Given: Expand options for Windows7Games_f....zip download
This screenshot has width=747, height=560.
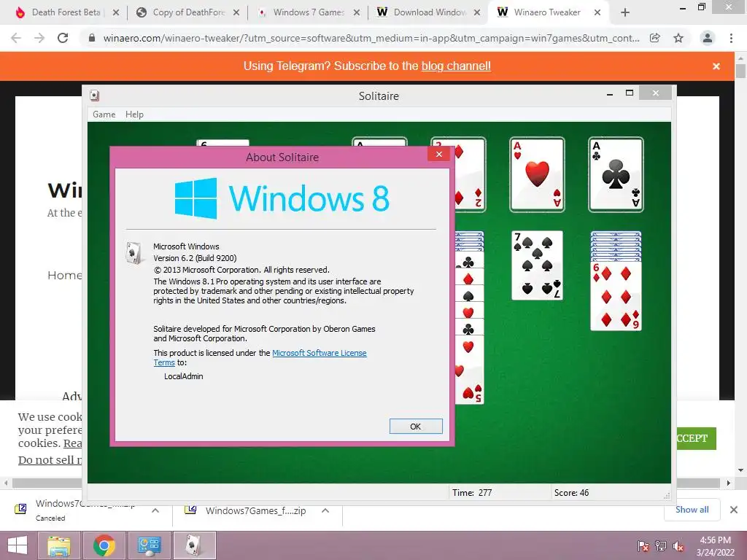Looking at the screenshot, I should (x=325, y=510).
